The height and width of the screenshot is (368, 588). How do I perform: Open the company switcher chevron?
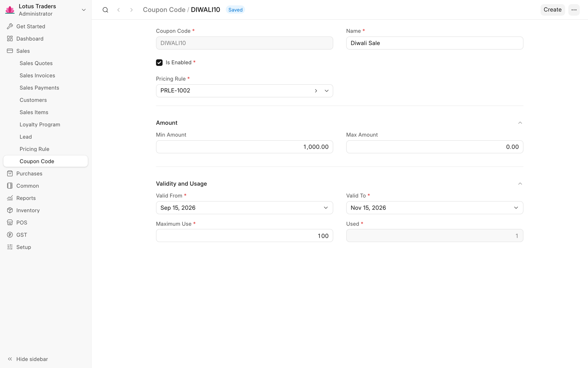(x=84, y=10)
